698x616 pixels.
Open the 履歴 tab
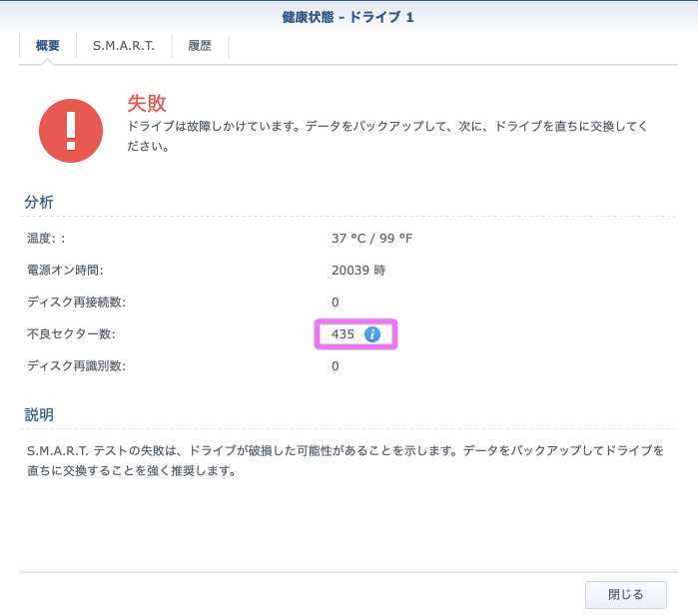(x=200, y=46)
